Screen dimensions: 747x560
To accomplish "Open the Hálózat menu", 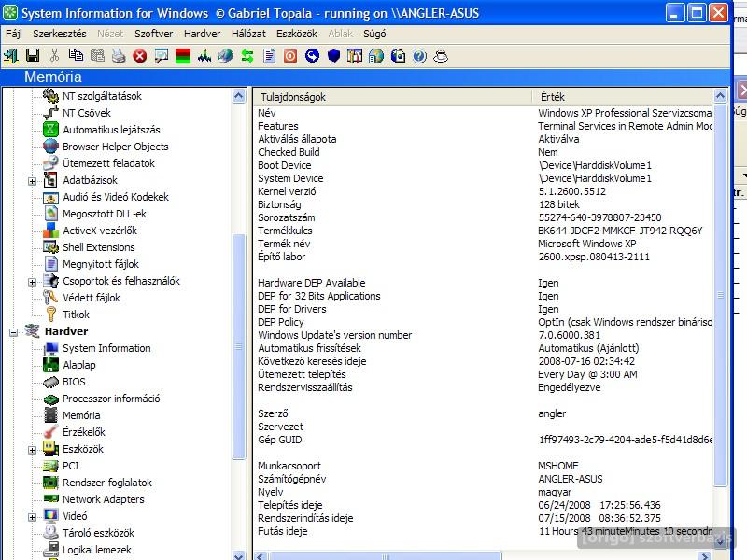I will click(248, 34).
